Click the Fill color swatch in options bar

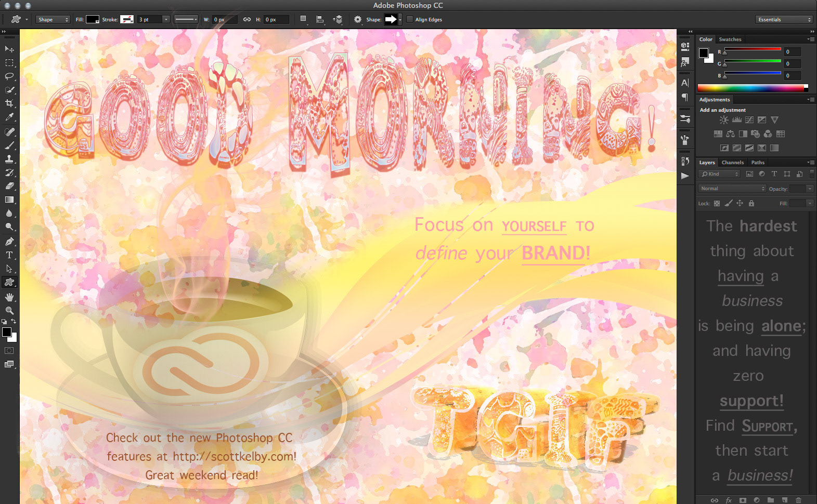pyautogui.click(x=93, y=20)
